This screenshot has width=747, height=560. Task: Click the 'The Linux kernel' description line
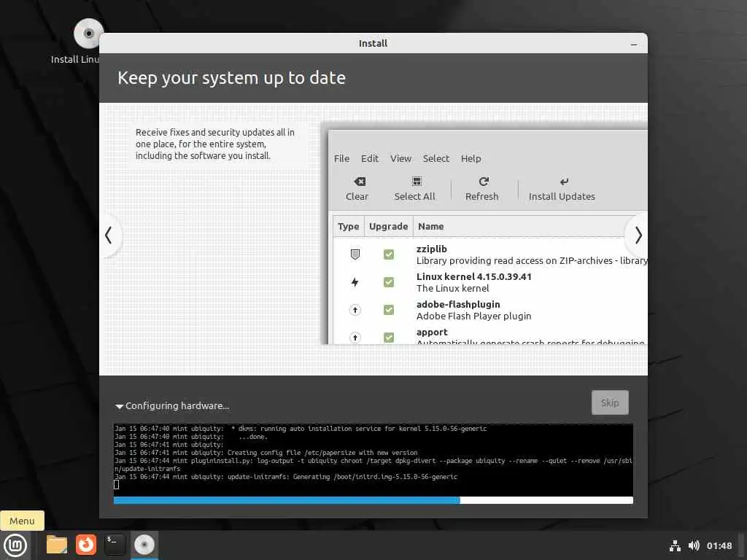tap(452, 289)
